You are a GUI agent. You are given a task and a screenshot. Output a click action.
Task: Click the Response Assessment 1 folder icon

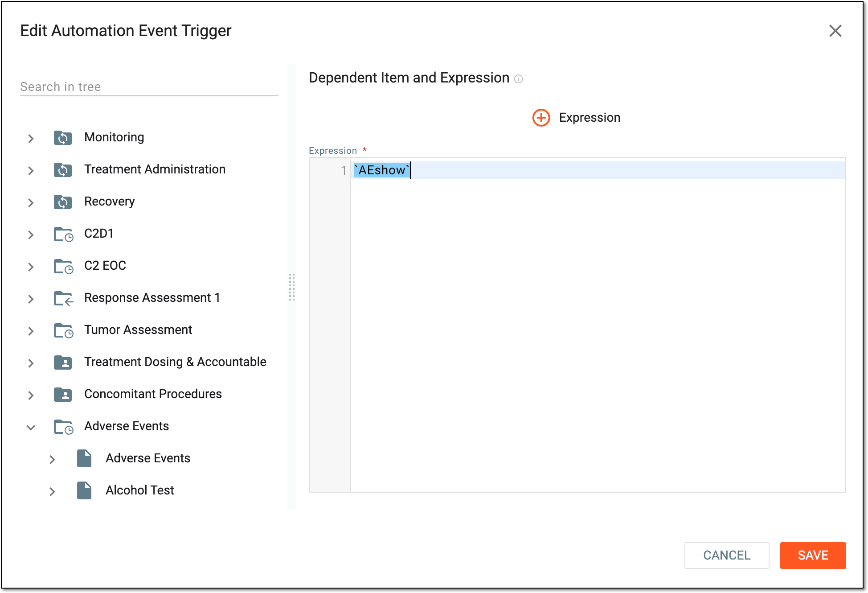[x=63, y=298]
